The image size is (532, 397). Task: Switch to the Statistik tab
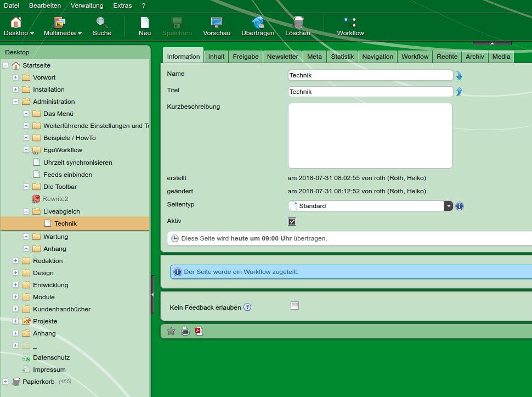coord(342,57)
